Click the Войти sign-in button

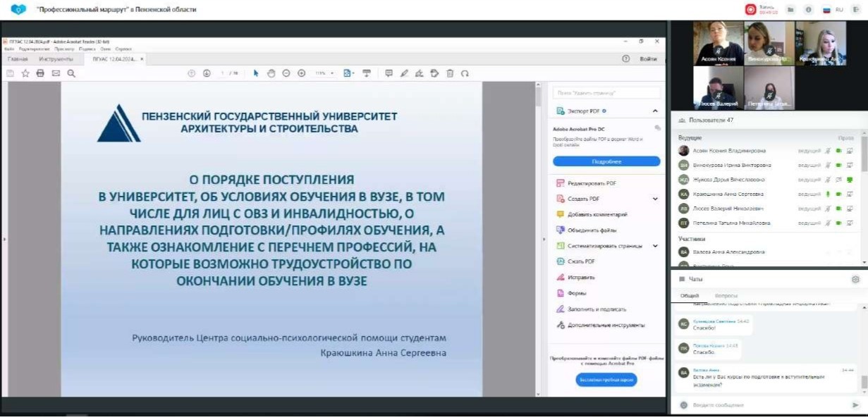[x=648, y=59]
